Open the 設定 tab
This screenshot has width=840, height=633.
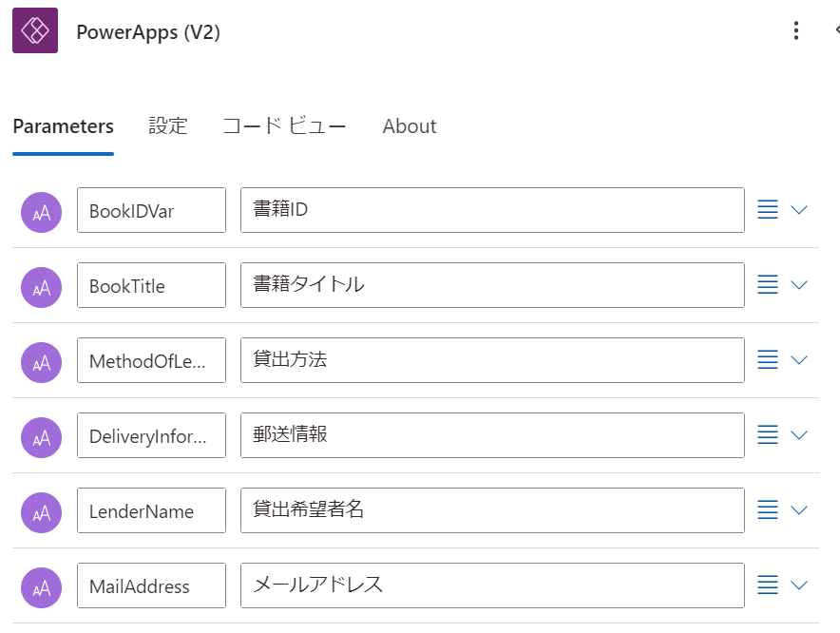click(x=167, y=126)
